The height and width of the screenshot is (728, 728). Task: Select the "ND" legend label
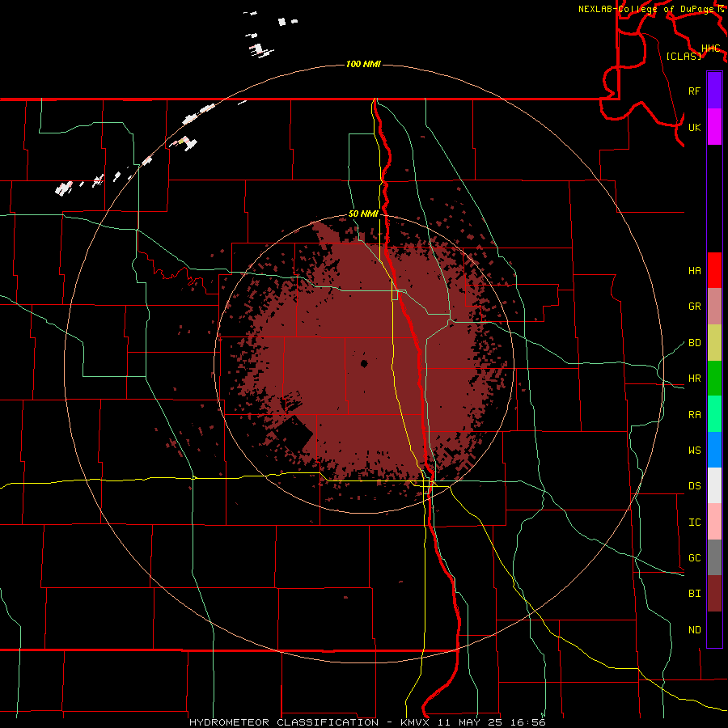pyautogui.click(x=694, y=630)
